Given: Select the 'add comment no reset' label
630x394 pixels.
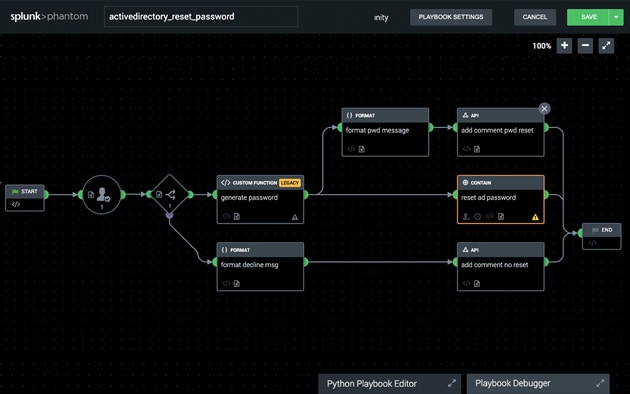Looking at the screenshot, I should 495,265.
